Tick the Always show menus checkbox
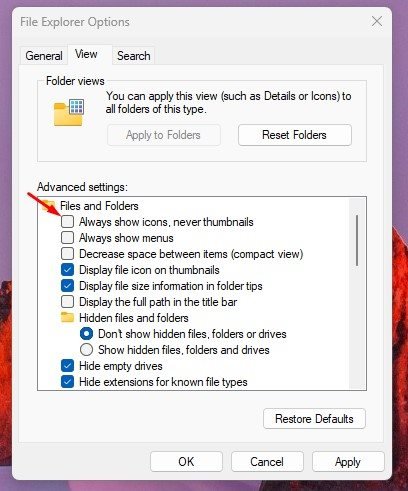This screenshot has width=408, height=491. [67, 238]
